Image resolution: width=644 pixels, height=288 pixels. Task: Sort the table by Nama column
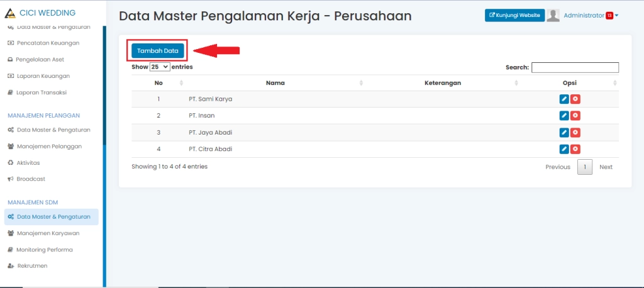(275, 83)
